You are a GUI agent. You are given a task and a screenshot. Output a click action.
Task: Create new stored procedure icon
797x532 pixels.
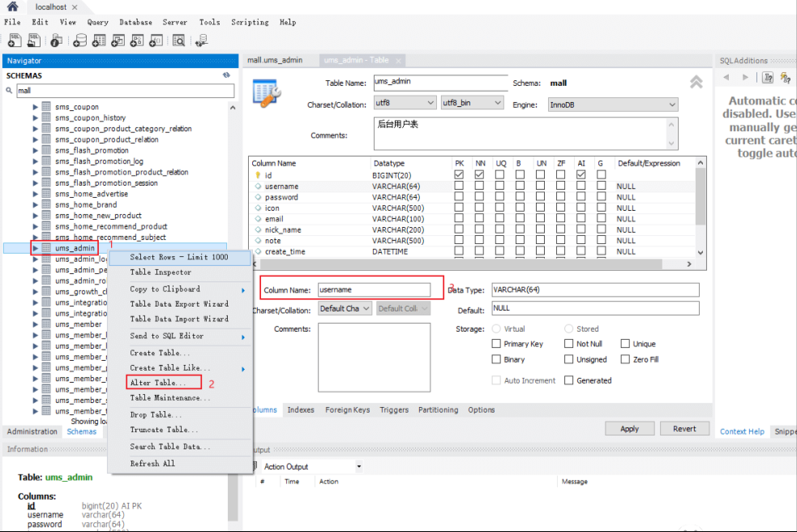coord(137,41)
